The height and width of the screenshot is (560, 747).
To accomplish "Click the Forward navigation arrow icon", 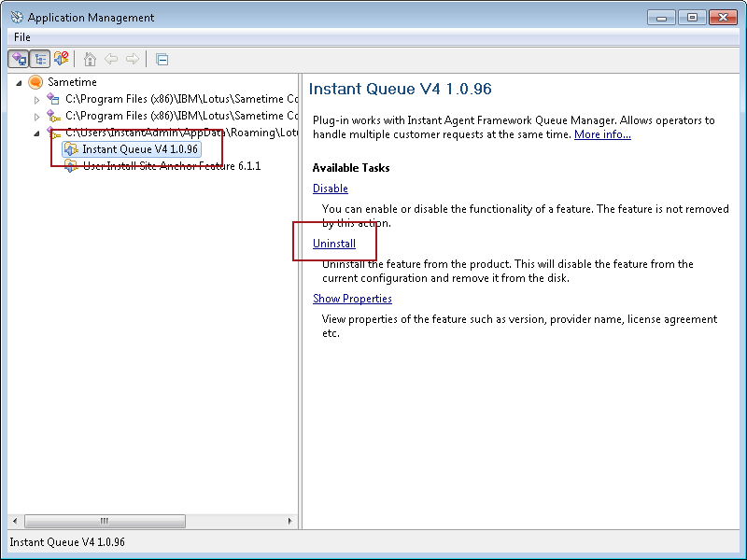I will 133,59.
